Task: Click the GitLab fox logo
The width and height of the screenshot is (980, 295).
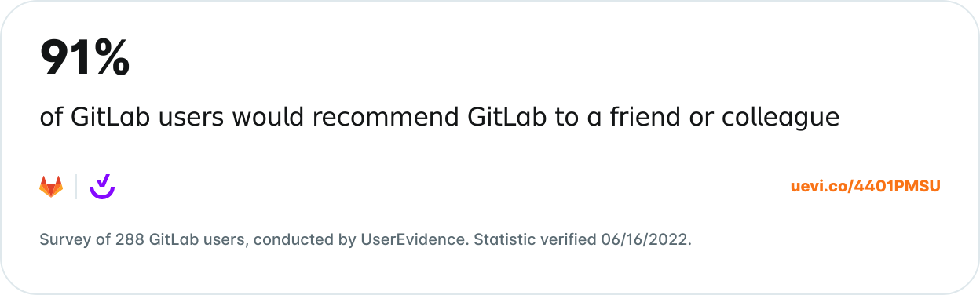Action: click(x=51, y=187)
